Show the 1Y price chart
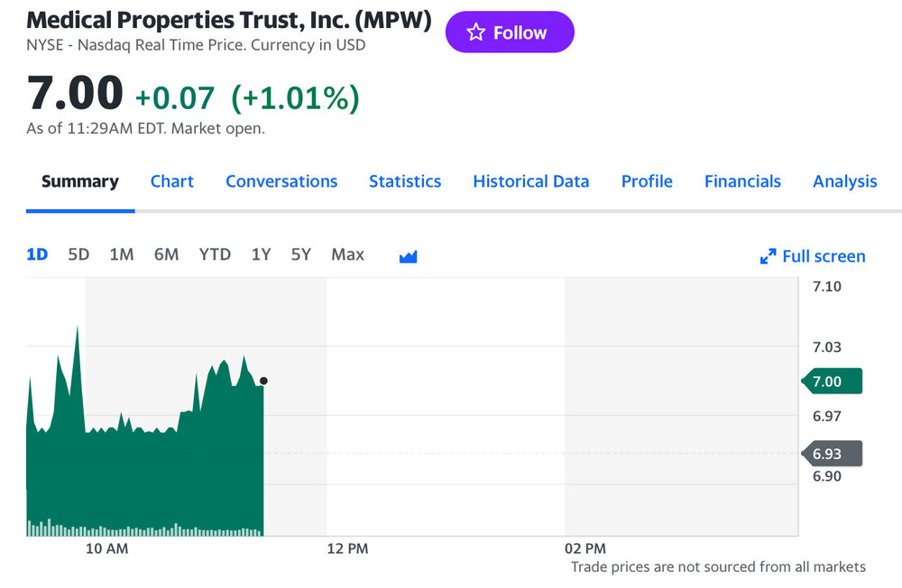The height and width of the screenshot is (588, 902). pos(261,254)
